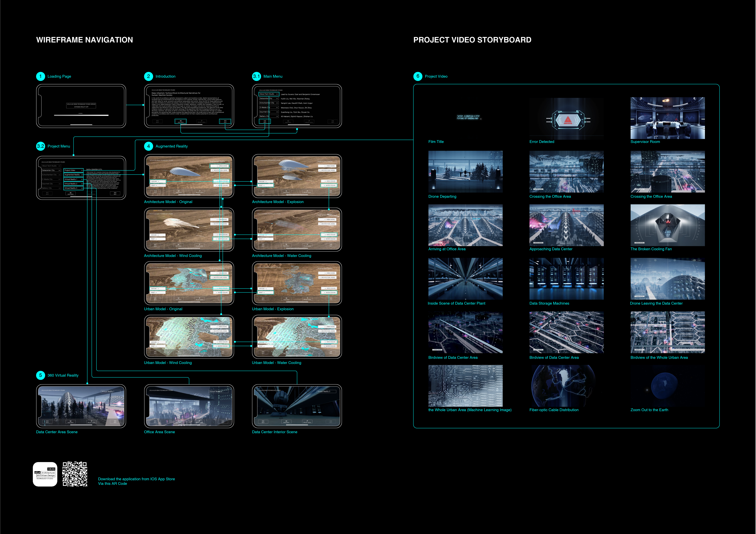This screenshot has height=534, width=756.
Task: Click the >> Next icon on Office Area Scene
Action: pos(223,422)
